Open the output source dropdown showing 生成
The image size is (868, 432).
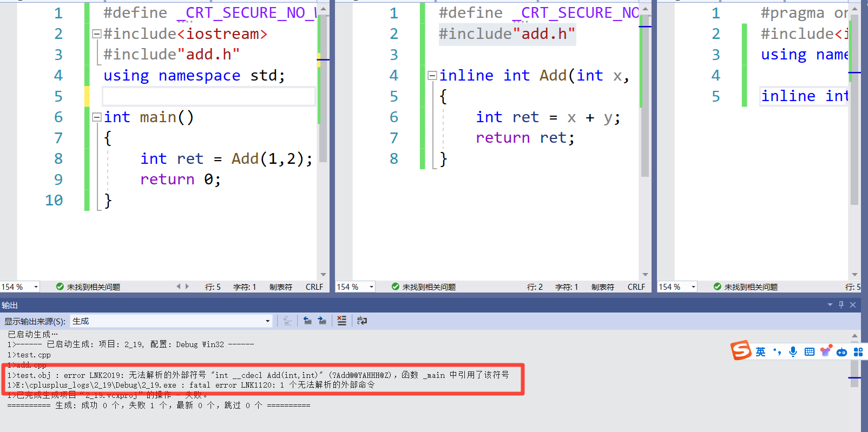click(171, 321)
